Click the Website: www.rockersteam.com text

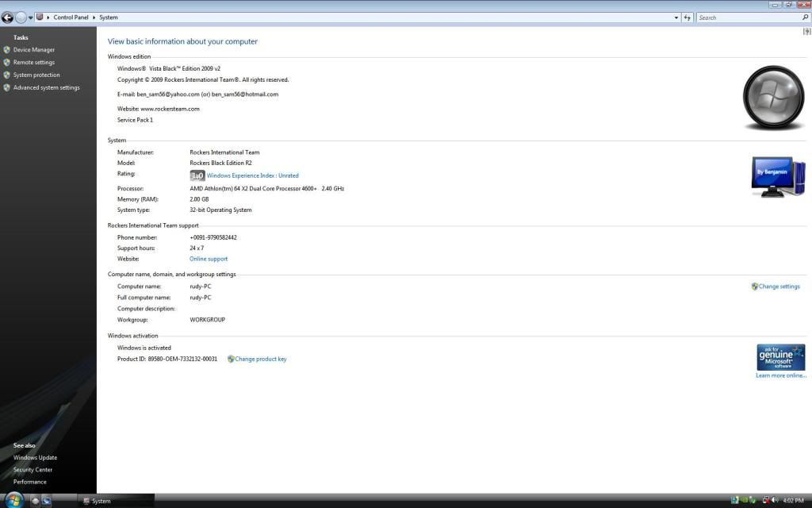[x=159, y=109]
